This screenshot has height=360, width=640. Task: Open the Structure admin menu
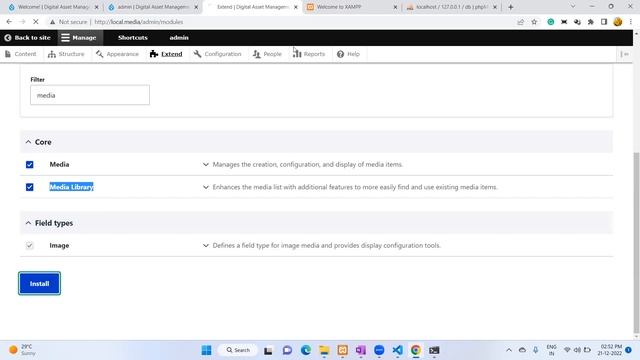coord(66,54)
